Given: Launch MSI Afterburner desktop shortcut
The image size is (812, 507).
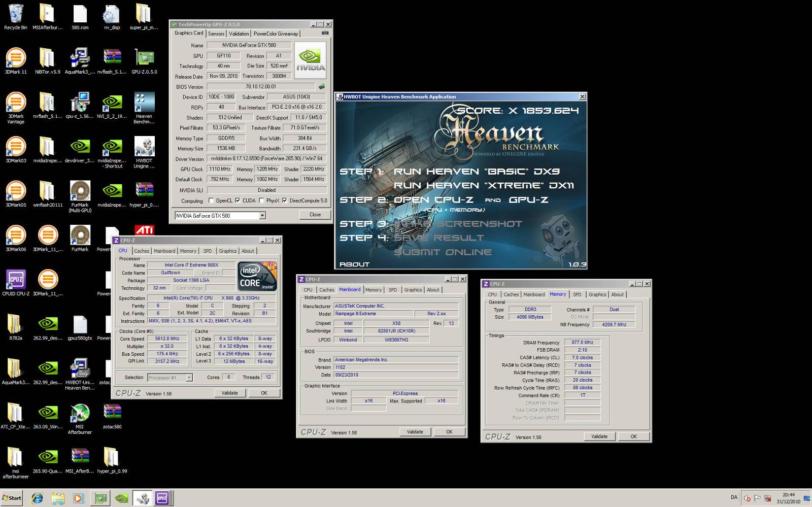Looking at the screenshot, I should click(x=80, y=419).
